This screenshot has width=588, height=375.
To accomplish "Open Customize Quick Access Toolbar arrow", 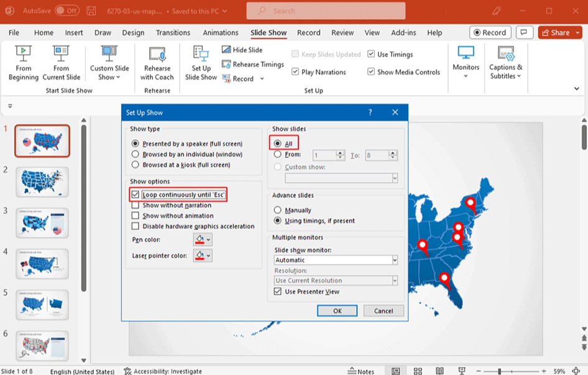I will tap(10, 106).
